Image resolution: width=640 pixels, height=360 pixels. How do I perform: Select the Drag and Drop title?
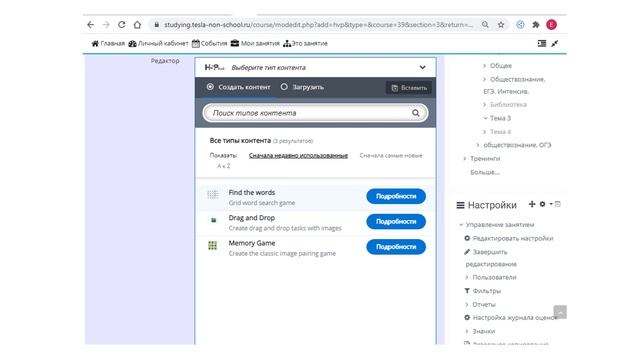(252, 218)
